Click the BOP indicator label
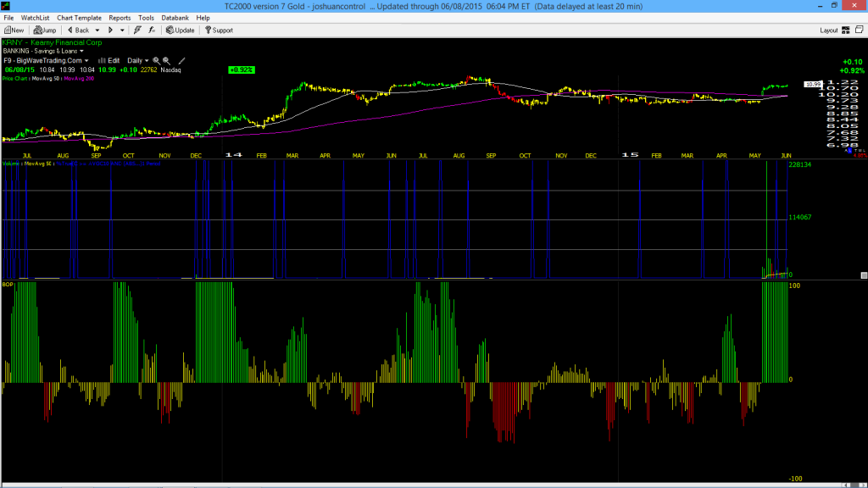Screen dimensions: 868x488 tap(8, 285)
